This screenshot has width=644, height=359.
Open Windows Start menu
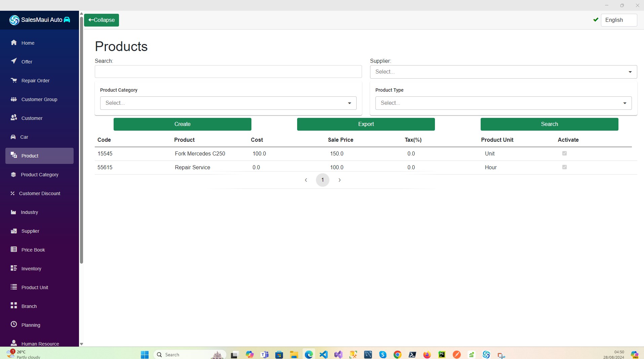[x=145, y=355]
